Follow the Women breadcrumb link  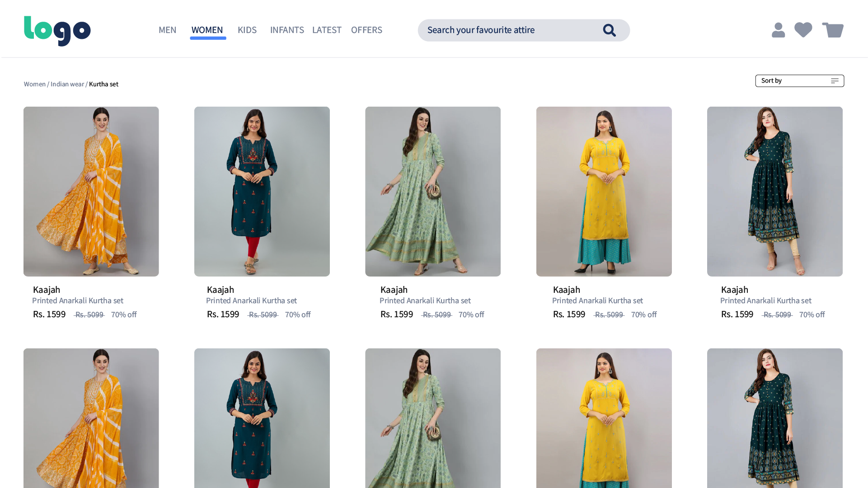pyautogui.click(x=35, y=84)
